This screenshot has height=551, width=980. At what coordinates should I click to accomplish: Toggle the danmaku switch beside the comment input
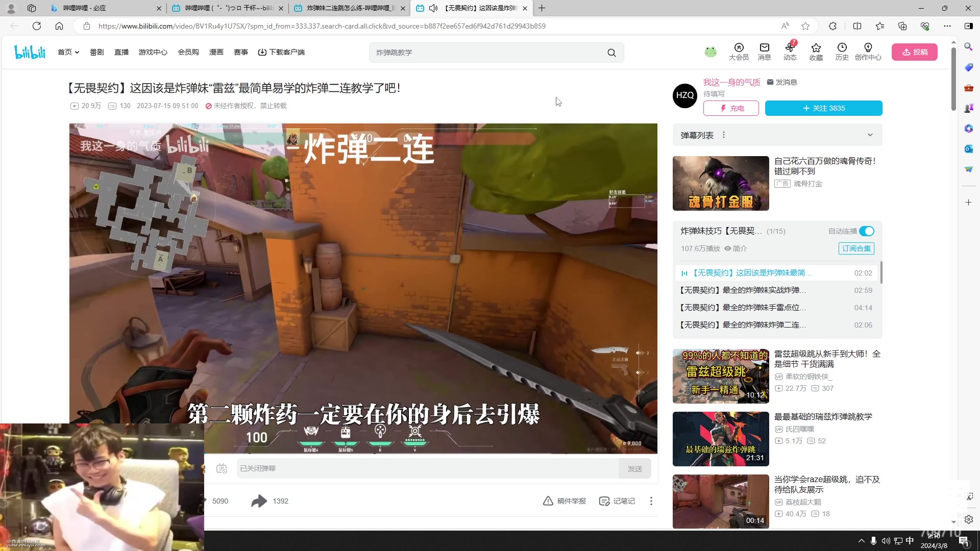(x=222, y=468)
